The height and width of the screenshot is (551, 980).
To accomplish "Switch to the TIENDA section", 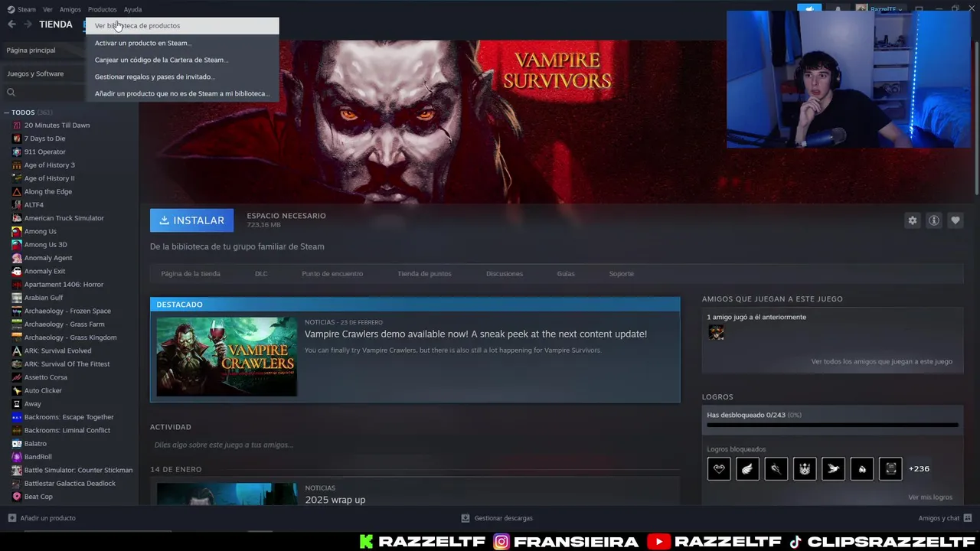I will 56,24.
